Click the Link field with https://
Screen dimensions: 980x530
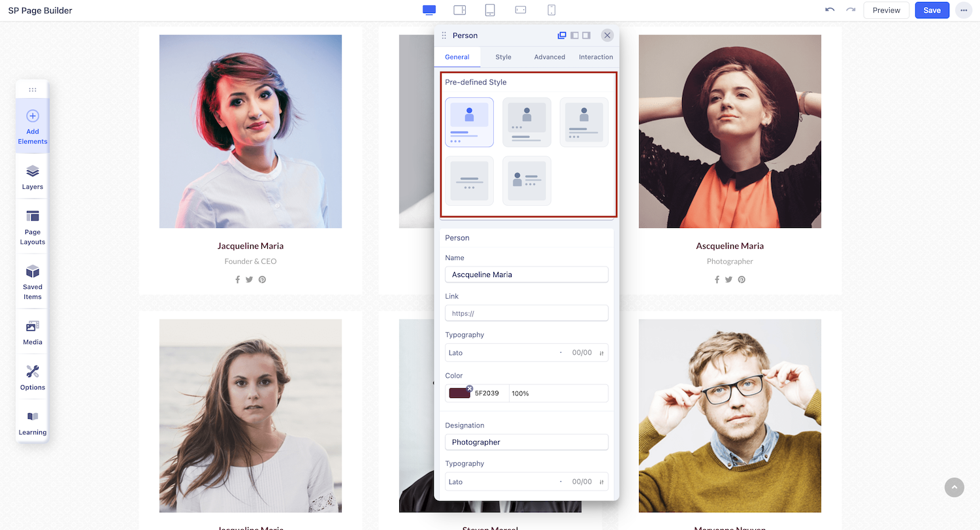[527, 313]
